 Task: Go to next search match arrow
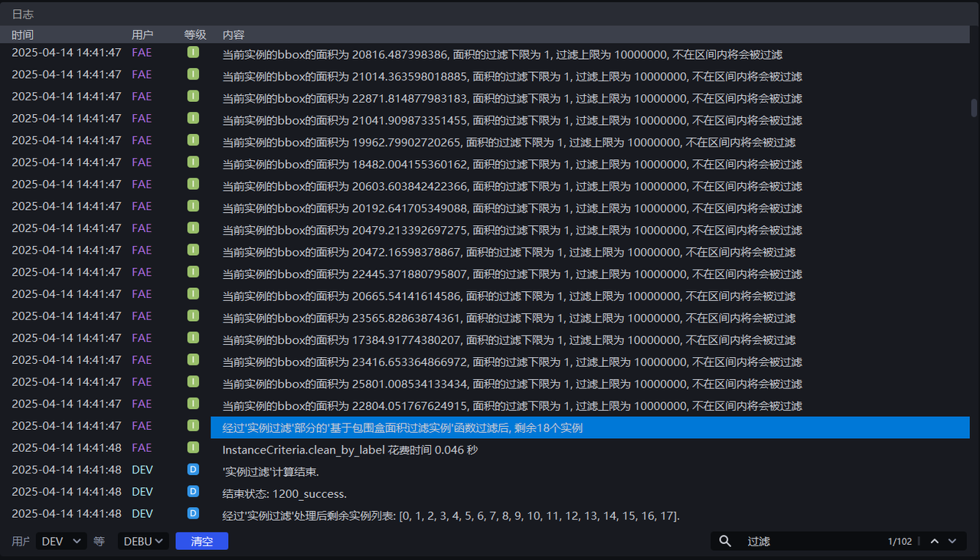coord(952,542)
